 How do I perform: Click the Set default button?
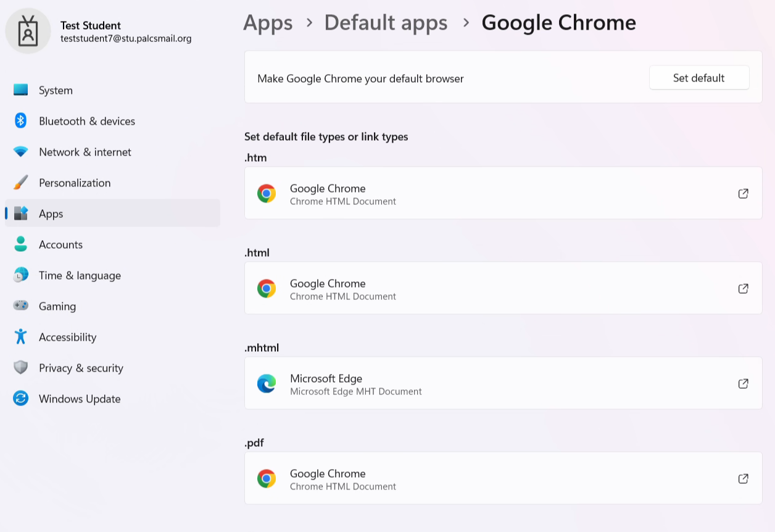click(699, 78)
